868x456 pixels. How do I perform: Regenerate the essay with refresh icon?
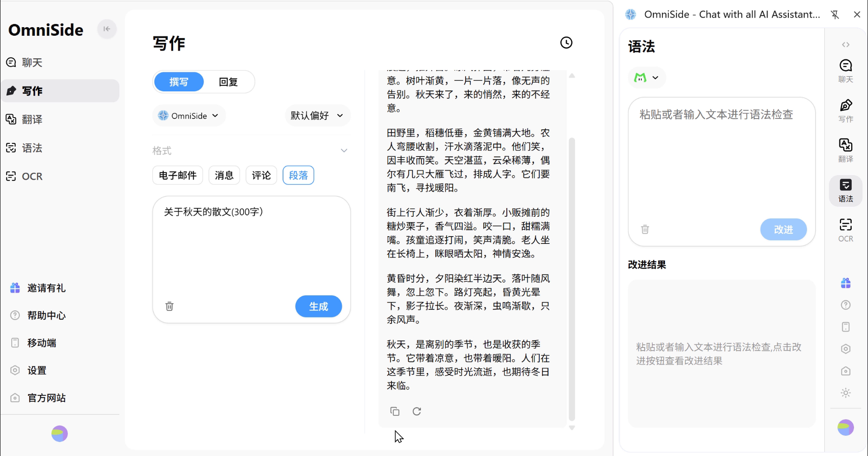point(417,411)
